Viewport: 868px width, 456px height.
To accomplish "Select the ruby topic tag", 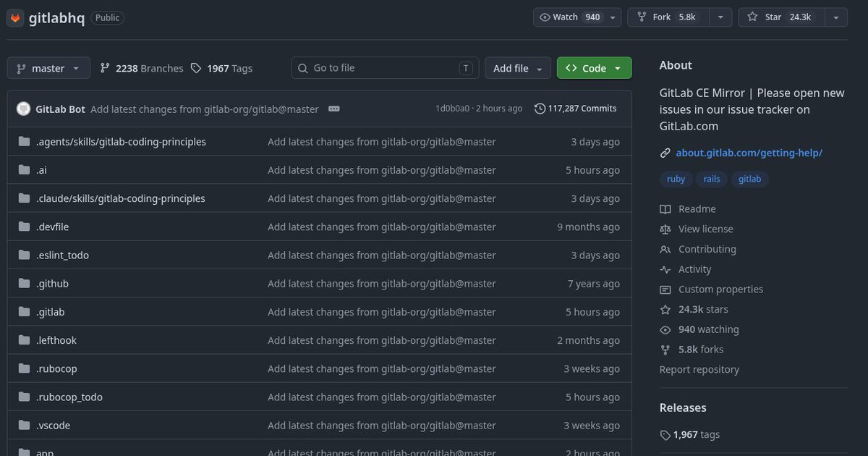I will coord(676,179).
